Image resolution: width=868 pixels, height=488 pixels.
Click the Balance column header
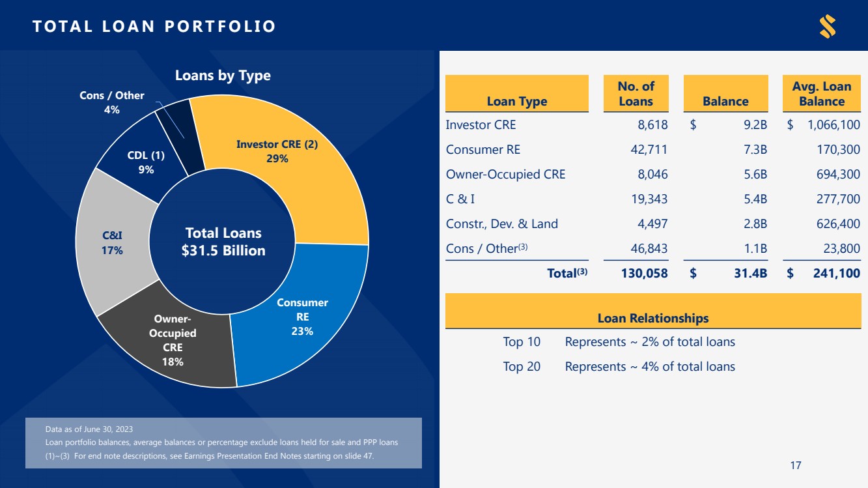tap(725, 94)
